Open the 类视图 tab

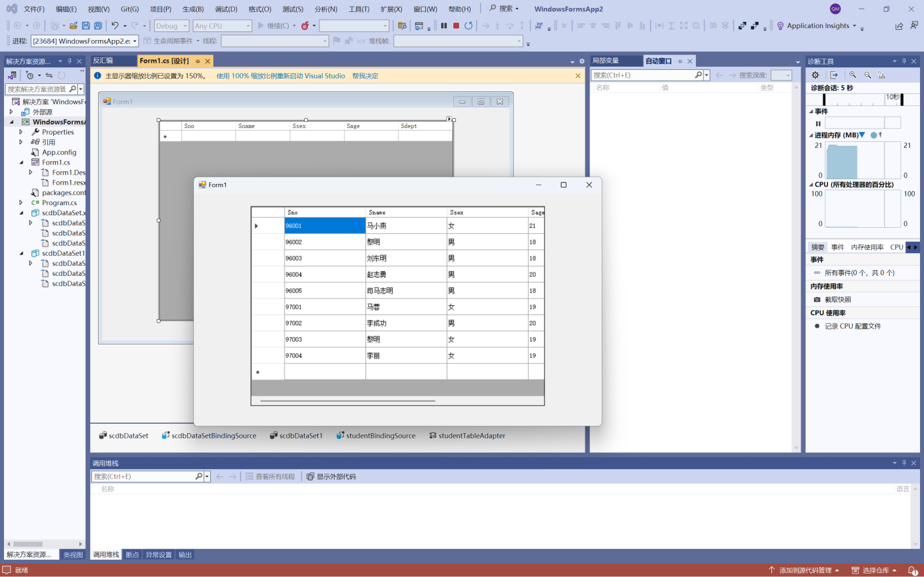pyautogui.click(x=73, y=554)
